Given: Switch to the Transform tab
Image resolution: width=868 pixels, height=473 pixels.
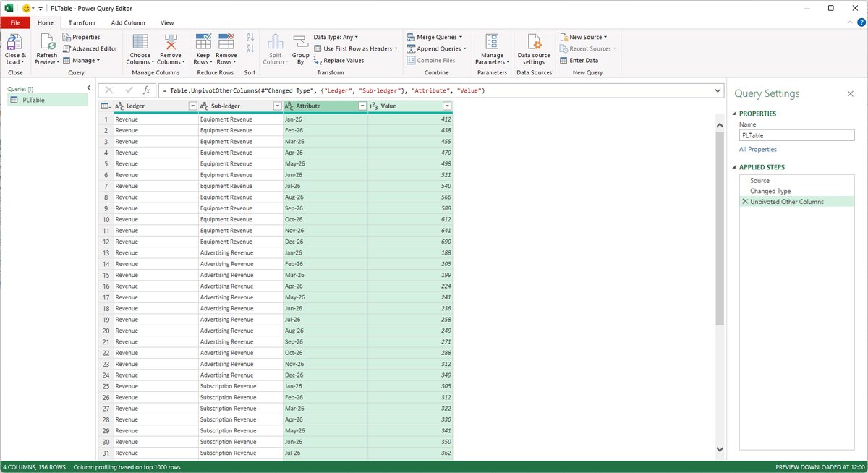Looking at the screenshot, I should click(x=82, y=22).
